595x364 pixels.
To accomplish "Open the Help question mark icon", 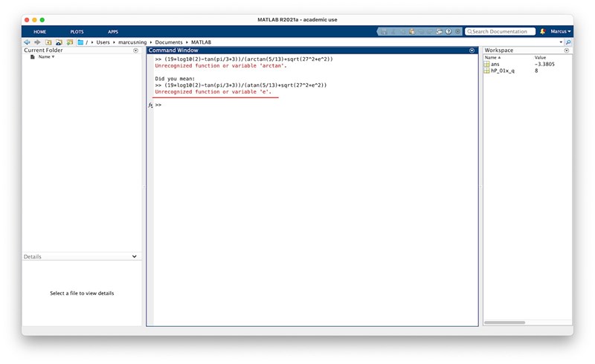I will (448, 32).
